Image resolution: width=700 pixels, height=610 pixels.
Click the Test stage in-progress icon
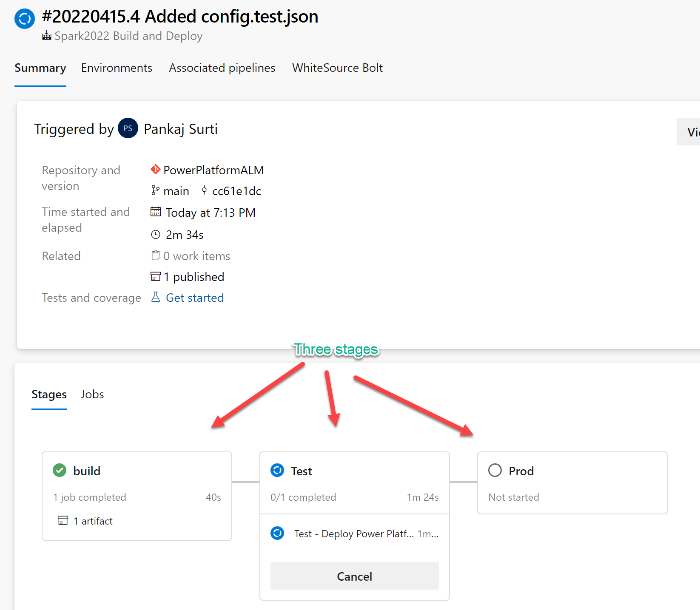click(x=277, y=471)
